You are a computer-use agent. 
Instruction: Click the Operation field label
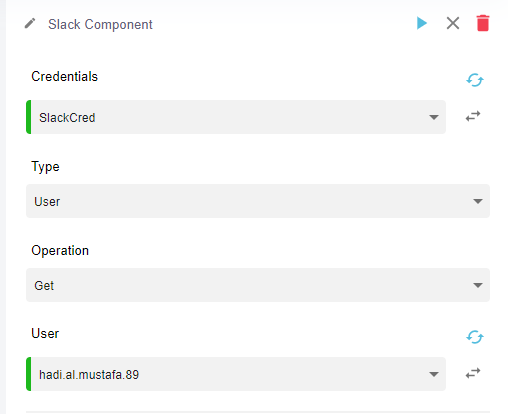coord(60,251)
